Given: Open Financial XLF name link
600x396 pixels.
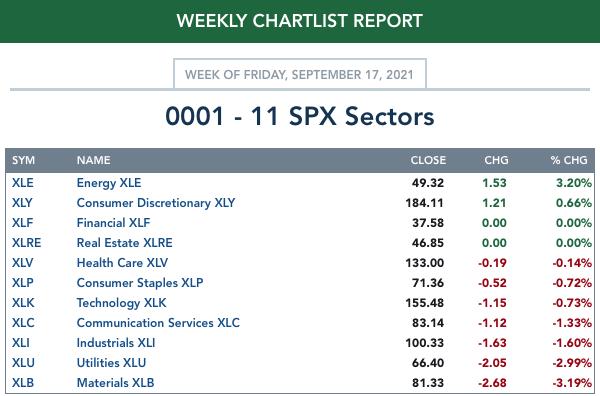Looking at the screenshot, I should point(113,223).
